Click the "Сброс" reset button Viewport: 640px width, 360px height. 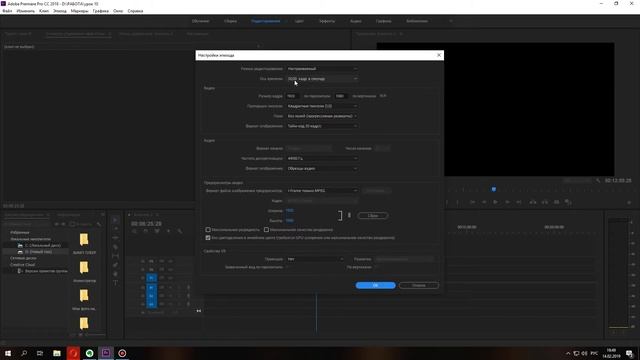(373, 216)
